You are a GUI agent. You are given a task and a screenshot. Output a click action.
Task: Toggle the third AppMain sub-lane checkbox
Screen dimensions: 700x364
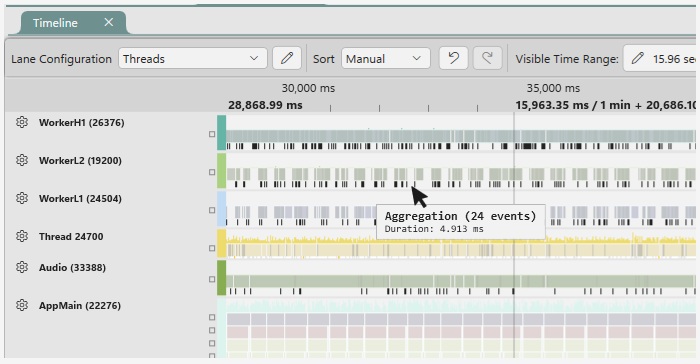tap(212, 343)
